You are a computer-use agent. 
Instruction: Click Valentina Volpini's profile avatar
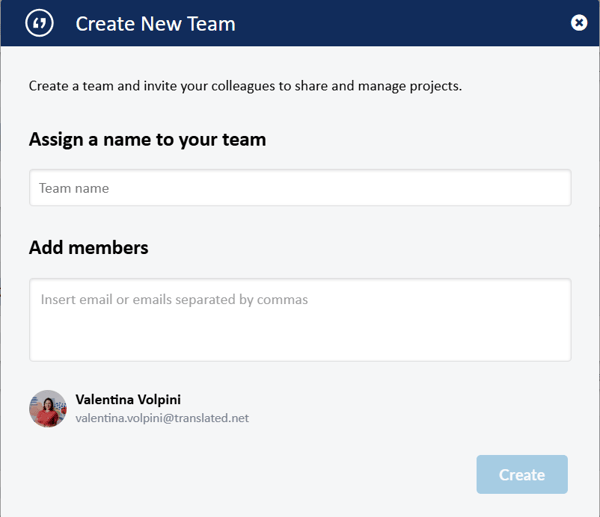coord(48,409)
